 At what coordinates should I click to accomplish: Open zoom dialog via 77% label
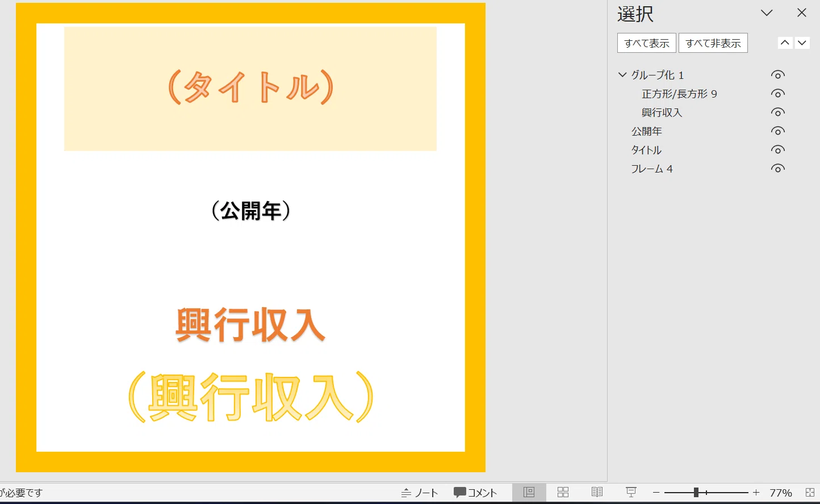point(781,493)
